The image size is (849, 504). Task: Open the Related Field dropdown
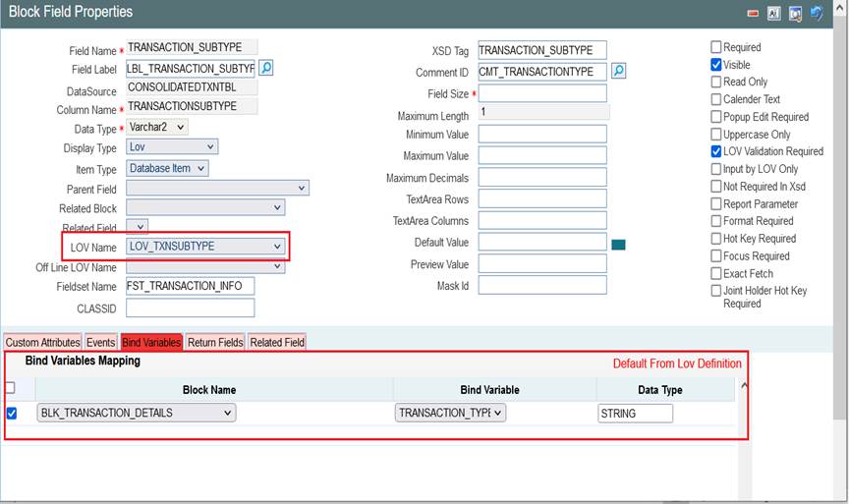137,226
